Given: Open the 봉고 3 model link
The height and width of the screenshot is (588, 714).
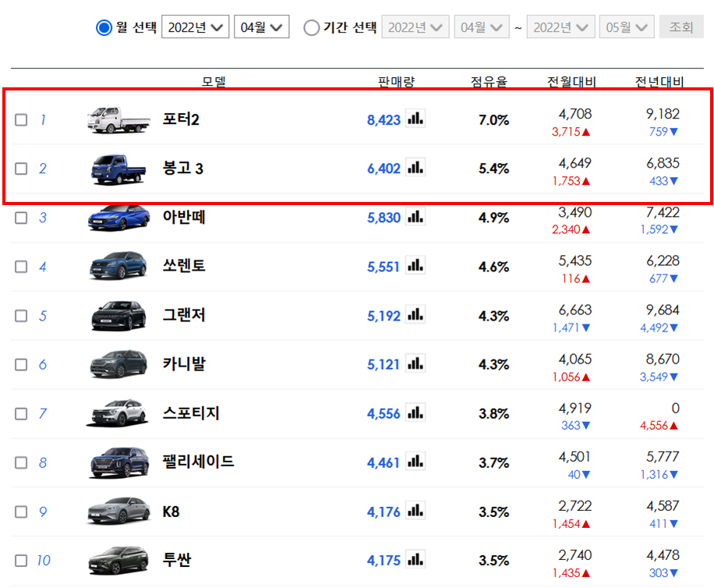Looking at the screenshot, I should pos(183,168).
